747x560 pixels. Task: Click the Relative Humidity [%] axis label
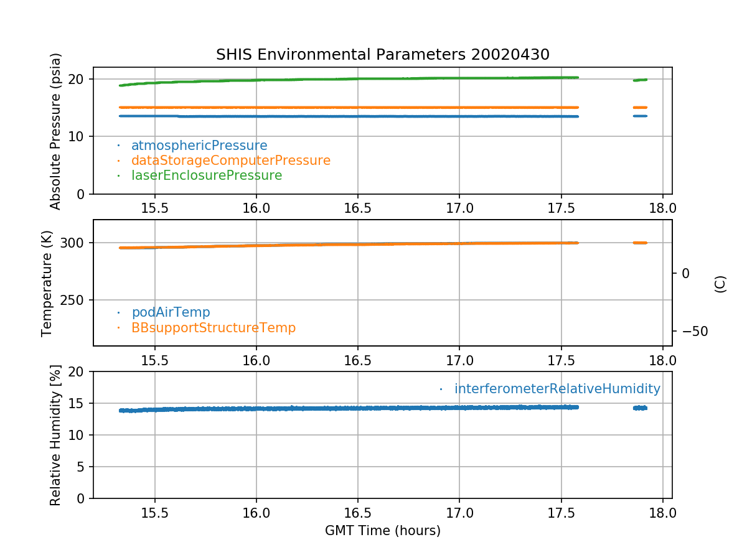click(56, 435)
